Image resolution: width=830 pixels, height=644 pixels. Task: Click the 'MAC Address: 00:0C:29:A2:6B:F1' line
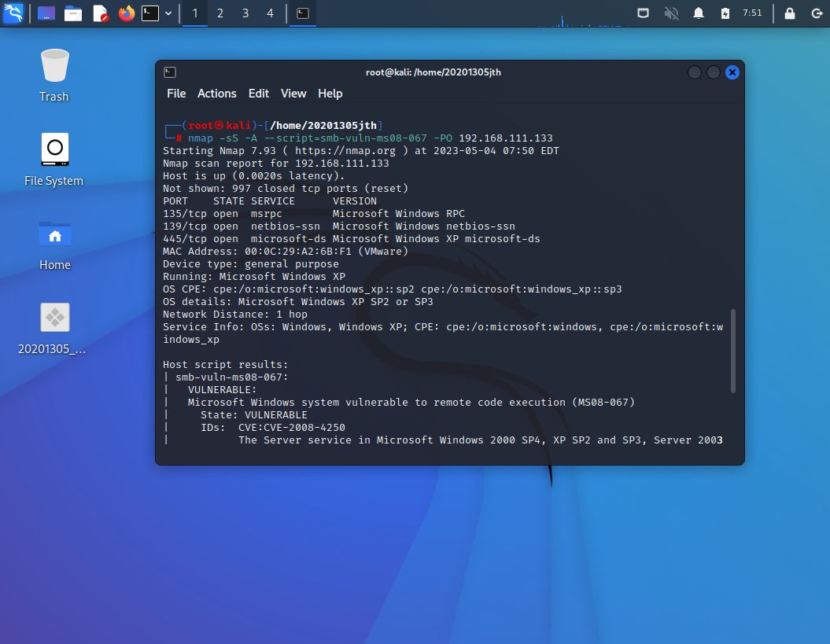coord(286,252)
